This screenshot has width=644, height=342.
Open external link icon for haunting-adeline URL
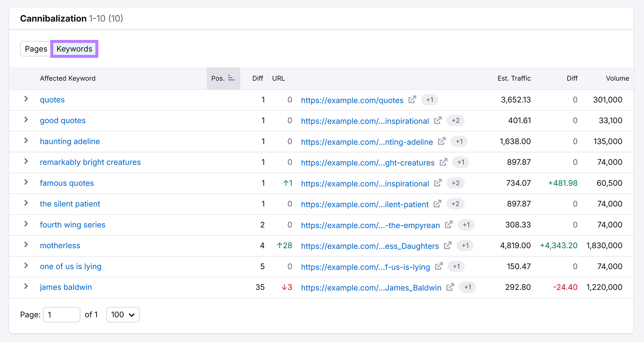[x=442, y=141]
